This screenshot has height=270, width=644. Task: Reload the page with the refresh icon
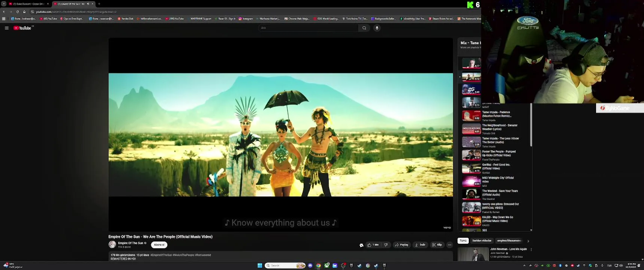point(17,12)
